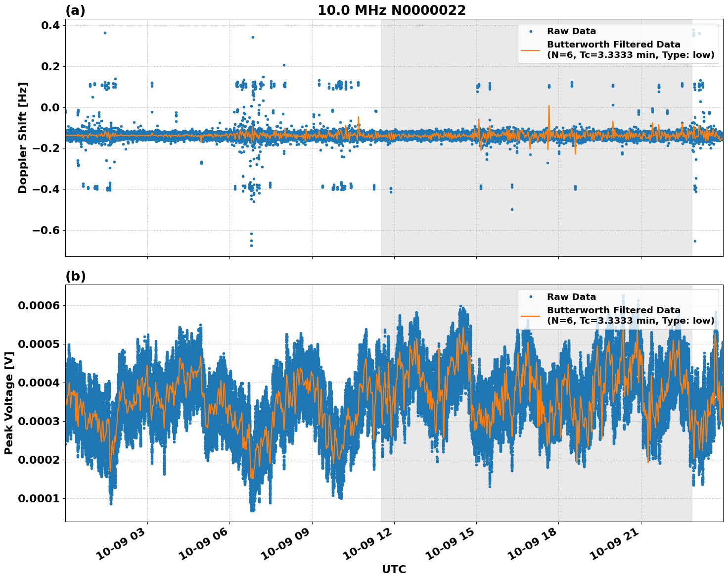Image resolution: width=728 pixels, height=580 pixels.
Task: Click the (b) panel label
Action: pyautogui.click(x=75, y=277)
